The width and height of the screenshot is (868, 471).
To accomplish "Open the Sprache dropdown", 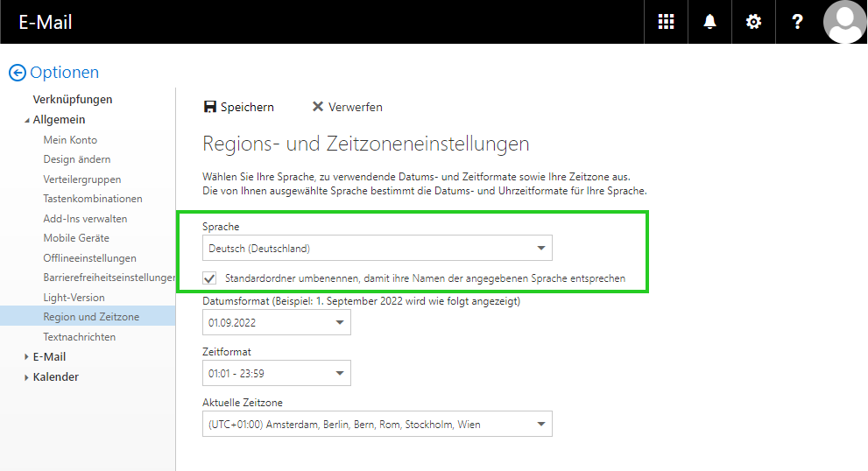I will 377,248.
